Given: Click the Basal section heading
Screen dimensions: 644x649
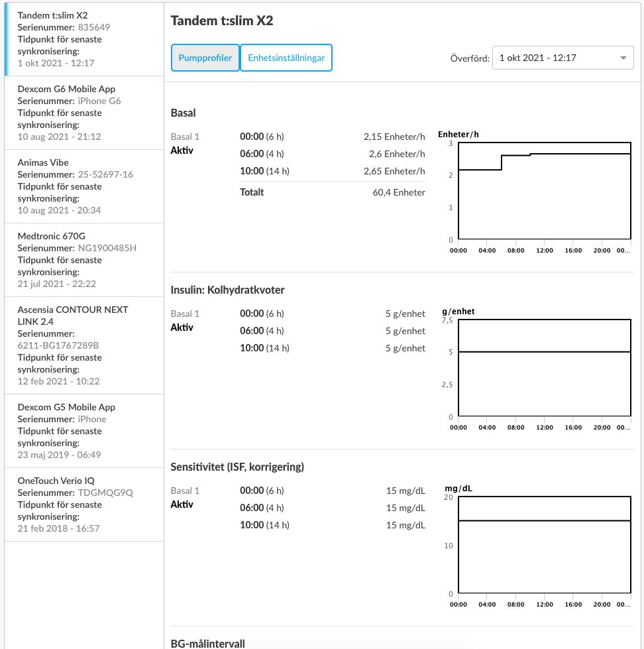Looking at the screenshot, I should point(184,113).
